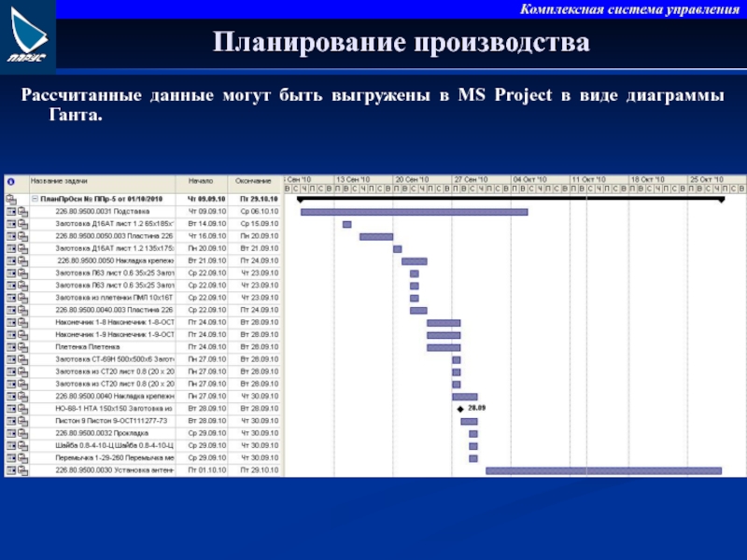The height and width of the screenshot is (560, 747).
Task: Select task 226.80.9500.0031 Подставка
Action: coord(103,212)
